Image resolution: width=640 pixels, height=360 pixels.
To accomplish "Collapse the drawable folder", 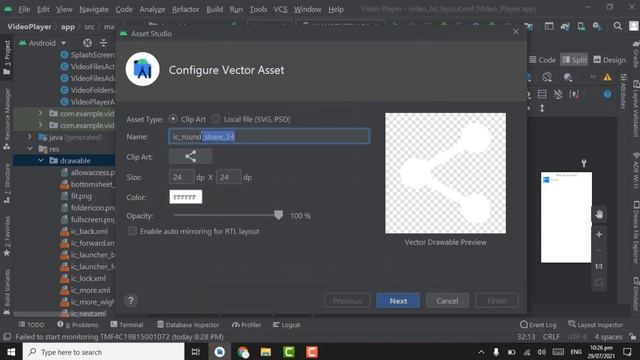I will (41, 160).
